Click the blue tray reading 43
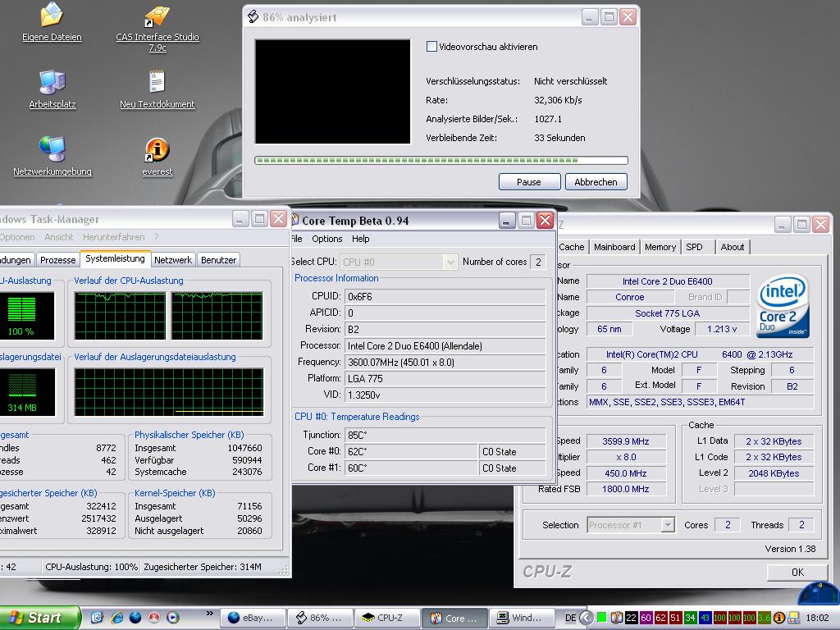 pos(705,618)
